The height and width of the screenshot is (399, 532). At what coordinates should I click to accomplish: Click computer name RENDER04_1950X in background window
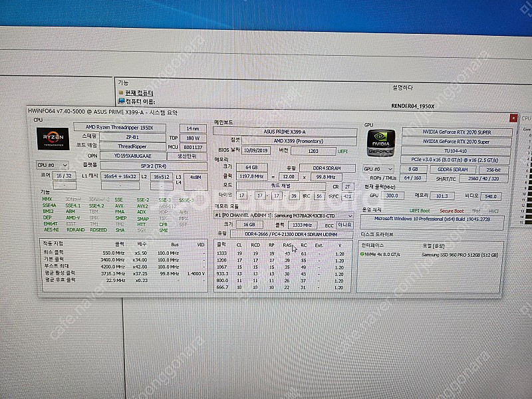pyautogui.click(x=412, y=106)
